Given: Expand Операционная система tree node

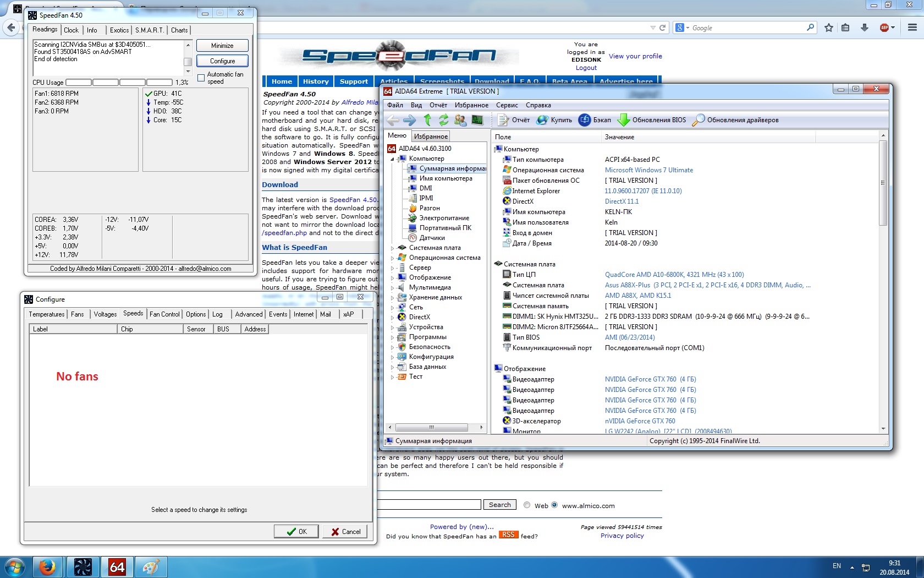Looking at the screenshot, I should pyautogui.click(x=393, y=258).
